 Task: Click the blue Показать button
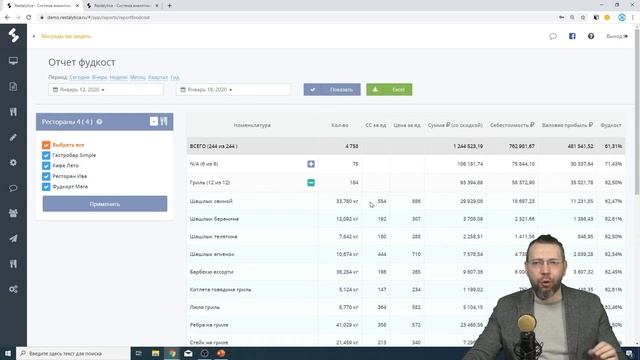(x=332, y=89)
